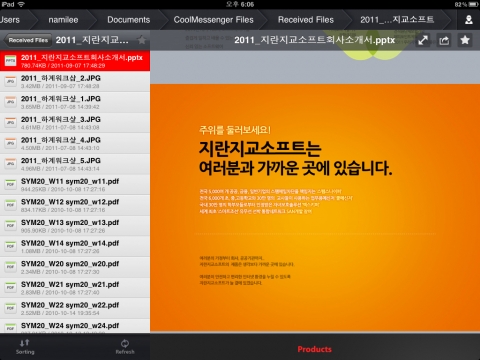The width and height of the screenshot is (480, 360).
Task: Go back with Received Files button
Action: point(28,40)
